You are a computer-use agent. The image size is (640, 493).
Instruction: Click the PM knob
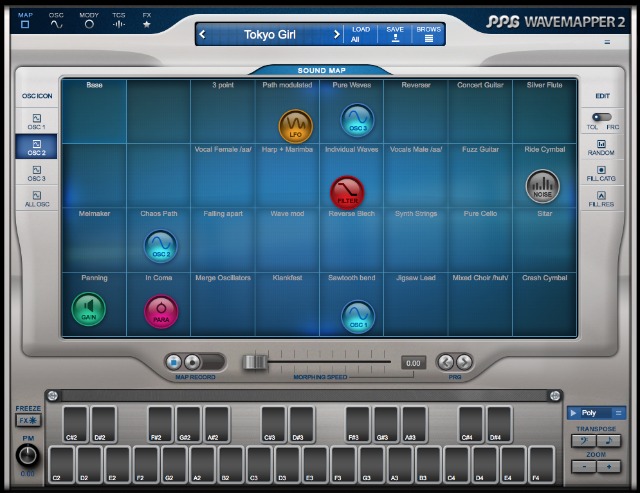coord(27,455)
